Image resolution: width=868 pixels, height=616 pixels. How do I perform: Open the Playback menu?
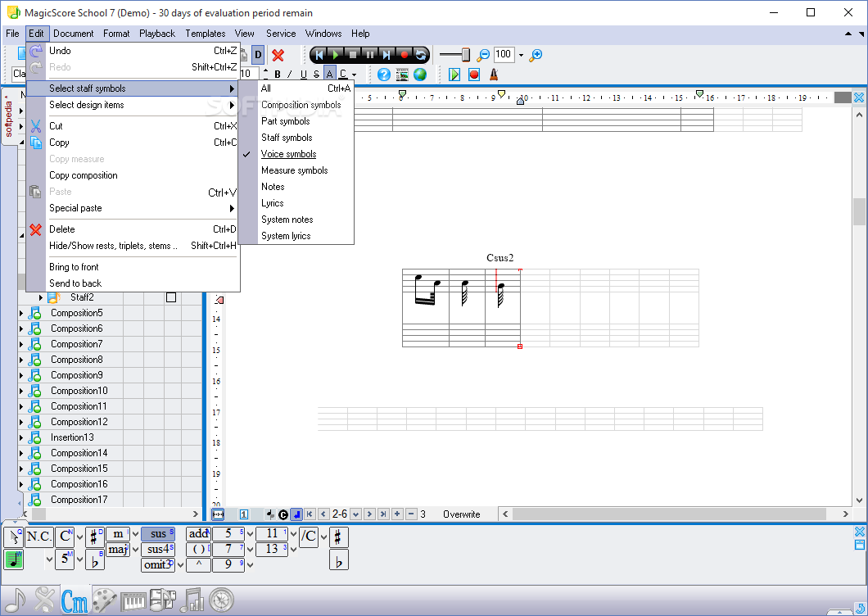tap(157, 34)
